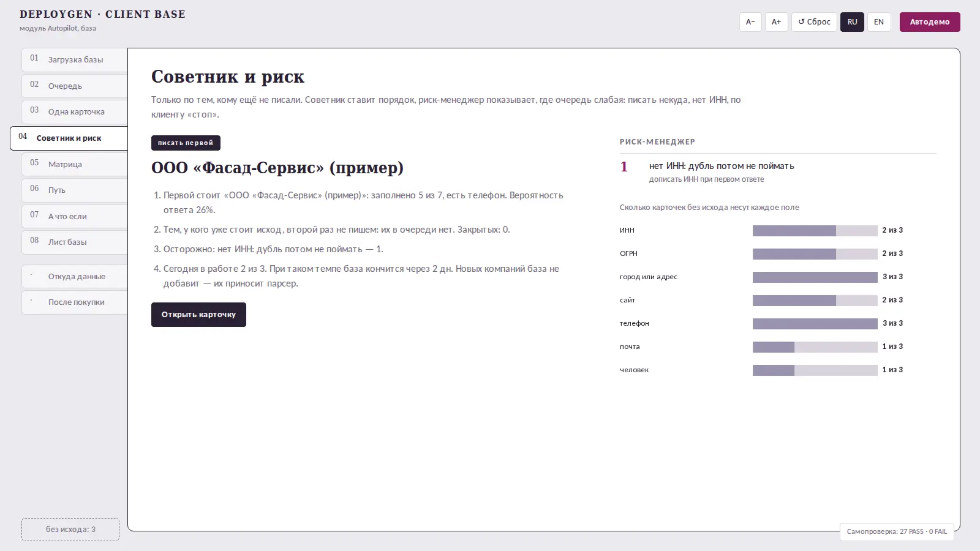Click the «Сброс» reset button

pos(814,22)
